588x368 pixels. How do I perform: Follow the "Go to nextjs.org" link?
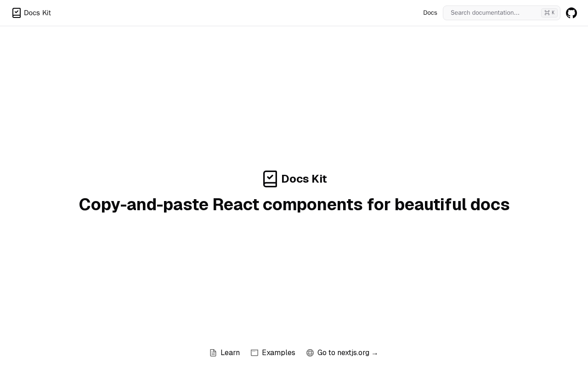tap(343, 353)
